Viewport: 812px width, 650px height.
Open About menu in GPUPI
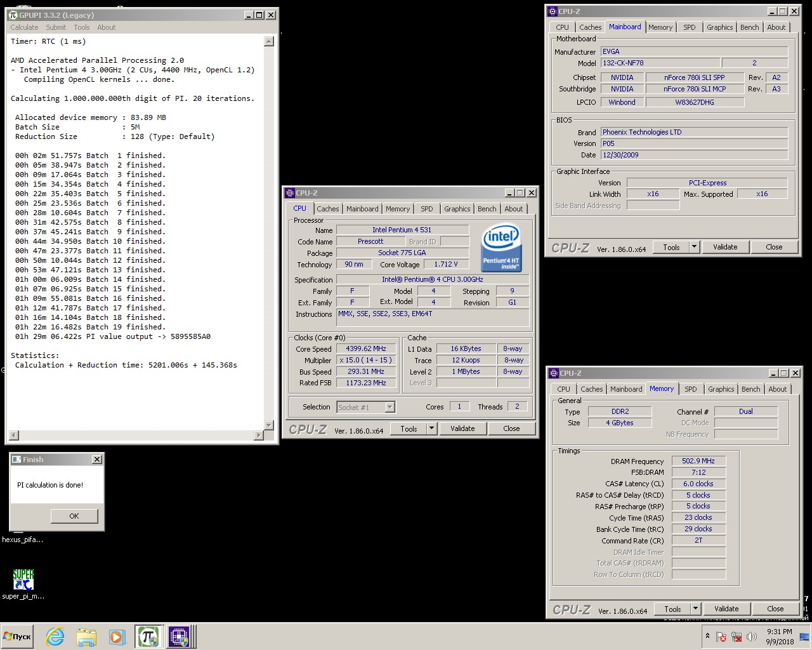coord(107,27)
